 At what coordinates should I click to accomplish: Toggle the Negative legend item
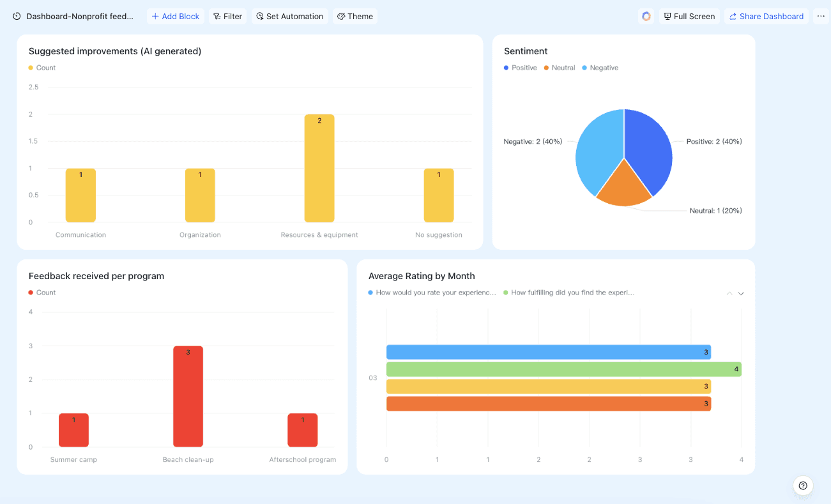coord(600,68)
